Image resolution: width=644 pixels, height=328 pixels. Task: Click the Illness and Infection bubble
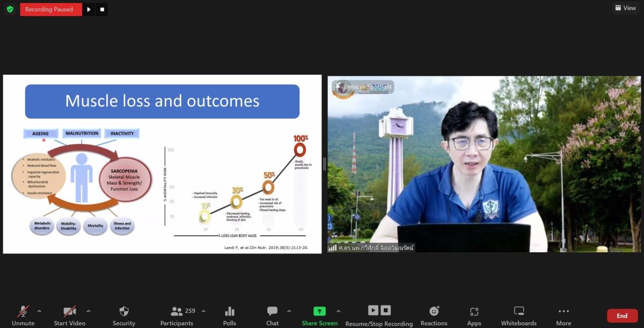click(x=122, y=226)
